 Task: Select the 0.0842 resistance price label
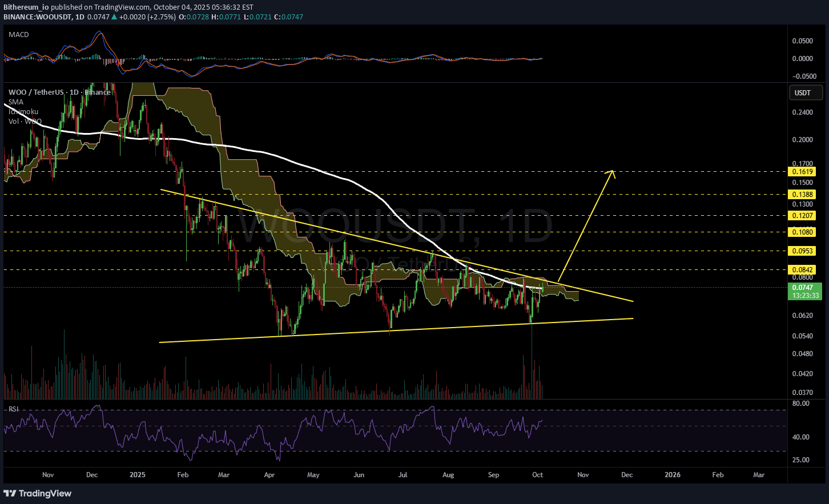[802, 270]
